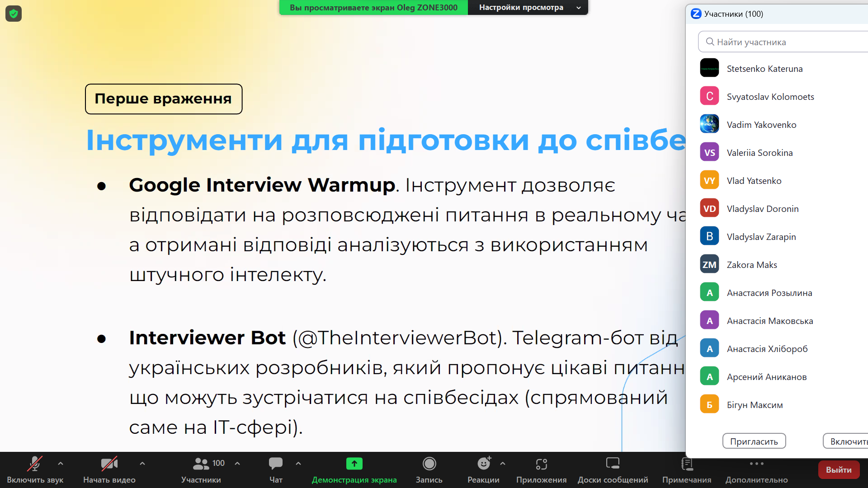Click the dark ZM avatar
The image size is (868, 488).
[x=709, y=264]
